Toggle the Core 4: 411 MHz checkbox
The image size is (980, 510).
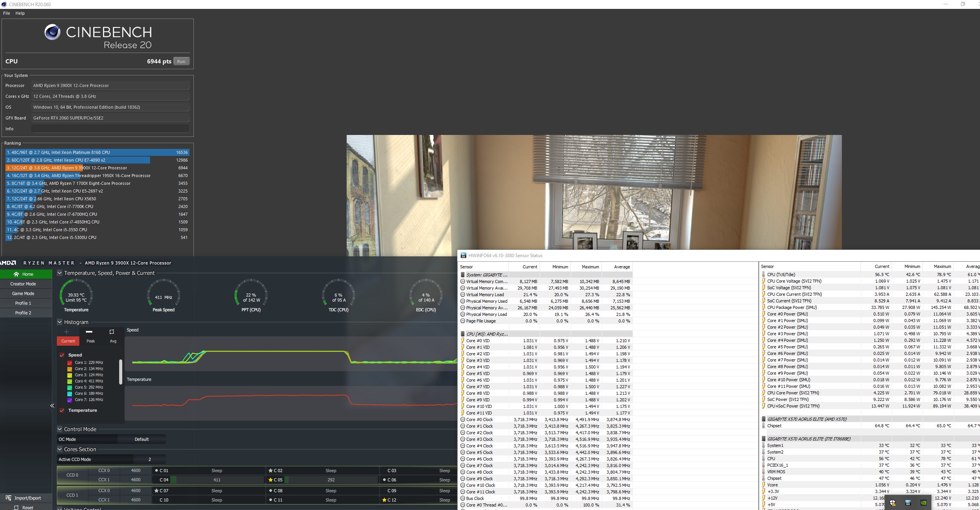(x=70, y=381)
